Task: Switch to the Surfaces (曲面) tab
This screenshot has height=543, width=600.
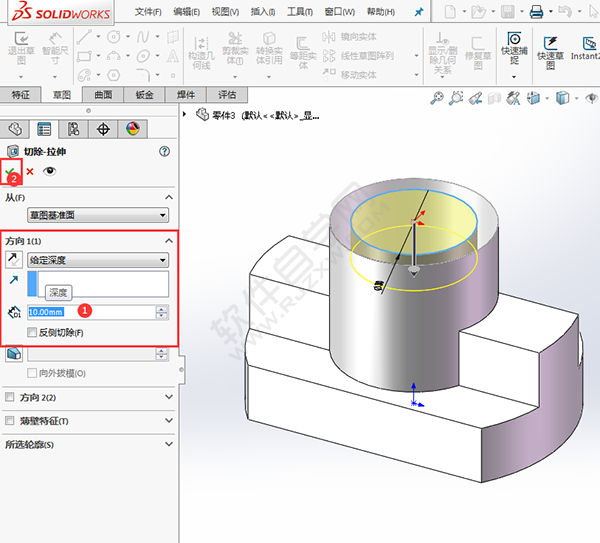Action: 103,95
